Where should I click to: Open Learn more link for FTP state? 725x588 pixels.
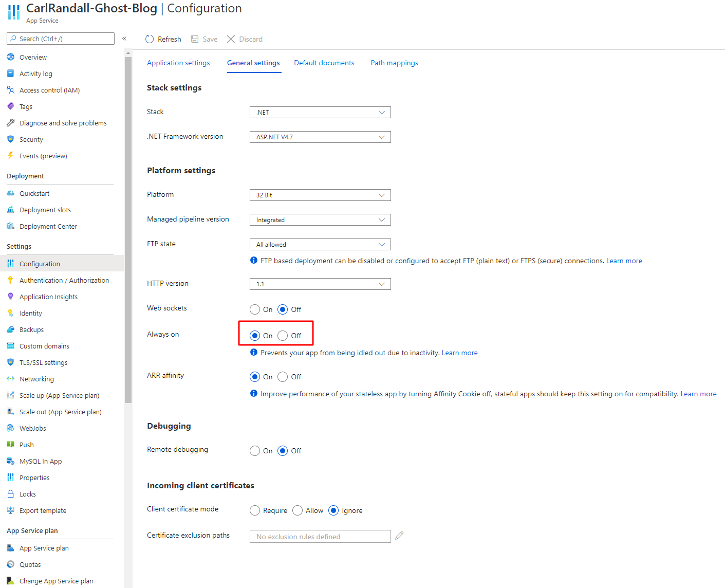click(624, 261)
